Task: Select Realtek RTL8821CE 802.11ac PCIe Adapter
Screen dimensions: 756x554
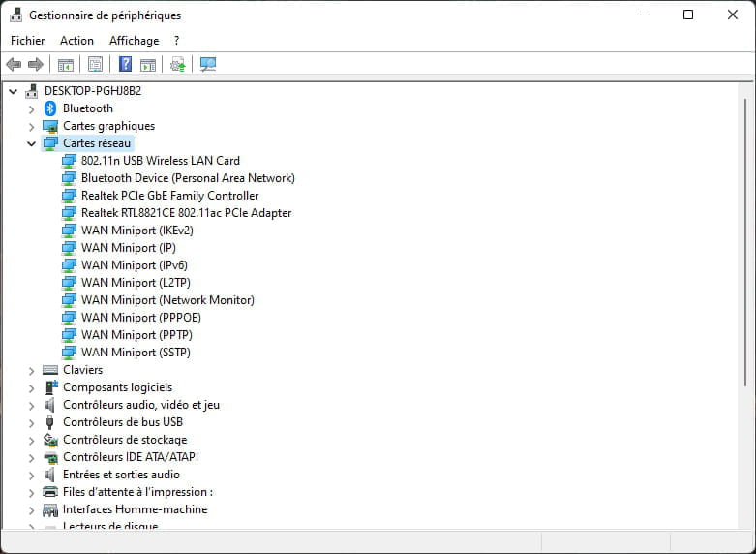Action: (186, 213)
